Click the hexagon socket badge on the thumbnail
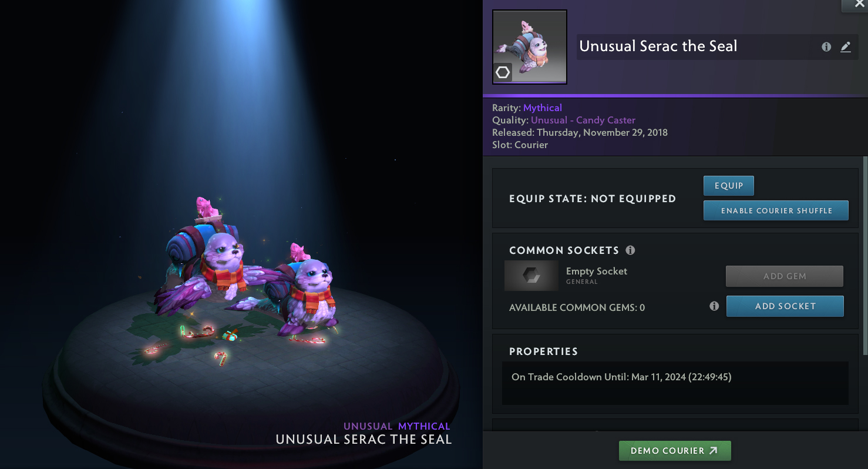The image size is (868, 469). click(503, 72)
